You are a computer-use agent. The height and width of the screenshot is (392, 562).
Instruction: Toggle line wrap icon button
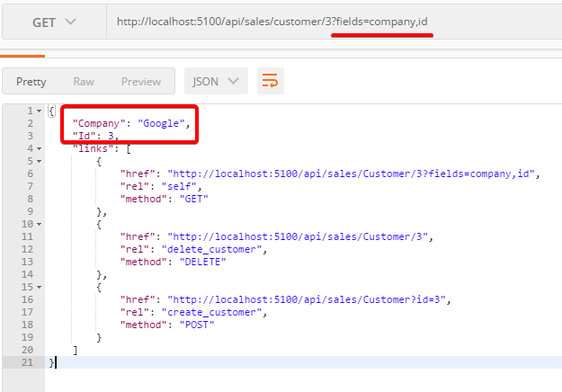271,81
